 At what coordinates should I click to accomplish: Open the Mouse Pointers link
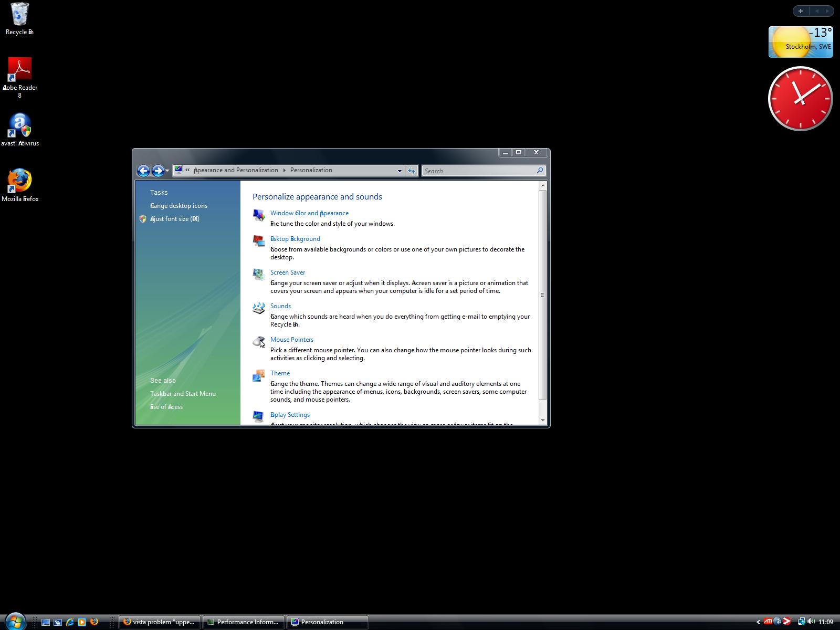click(292, 340)
